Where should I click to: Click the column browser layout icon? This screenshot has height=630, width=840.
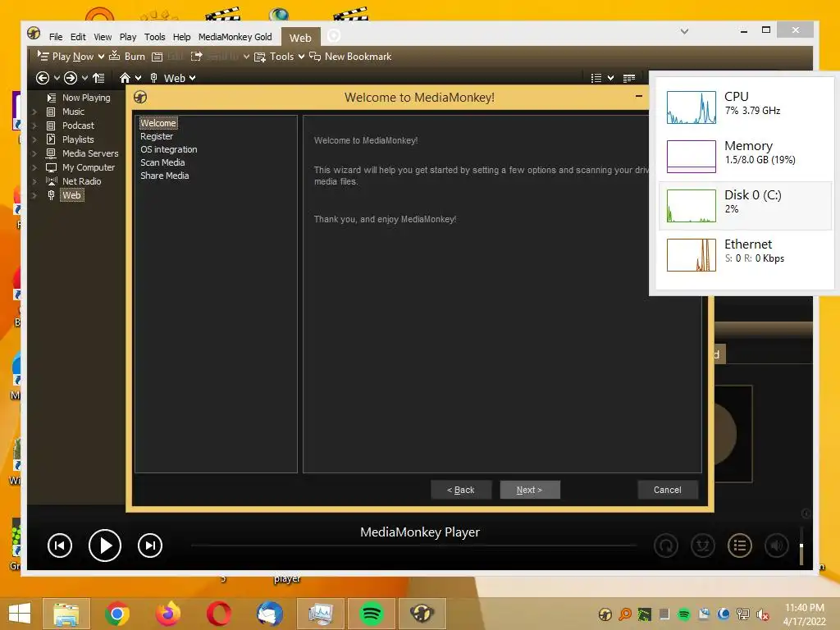[x=629, y=79]
